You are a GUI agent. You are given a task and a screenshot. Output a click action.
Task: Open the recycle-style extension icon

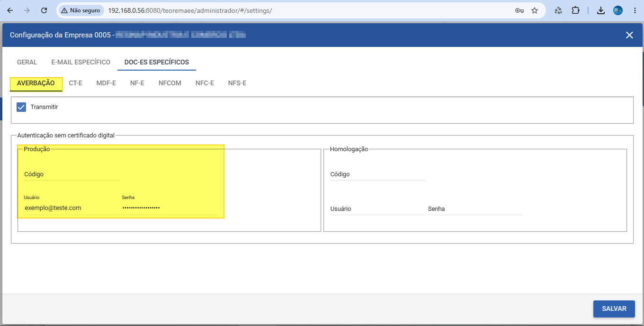click(558, 10)
